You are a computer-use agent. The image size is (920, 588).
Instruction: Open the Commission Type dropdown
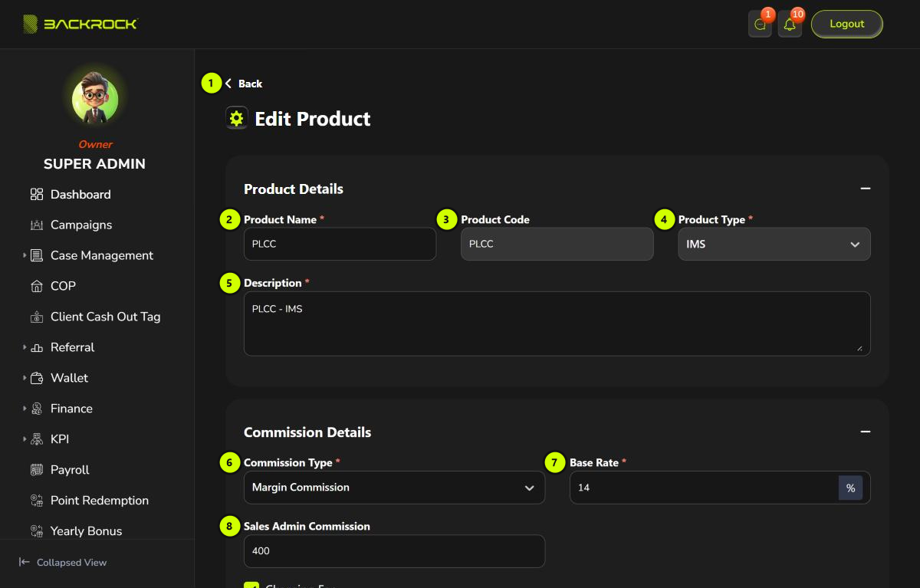point(394,488)
